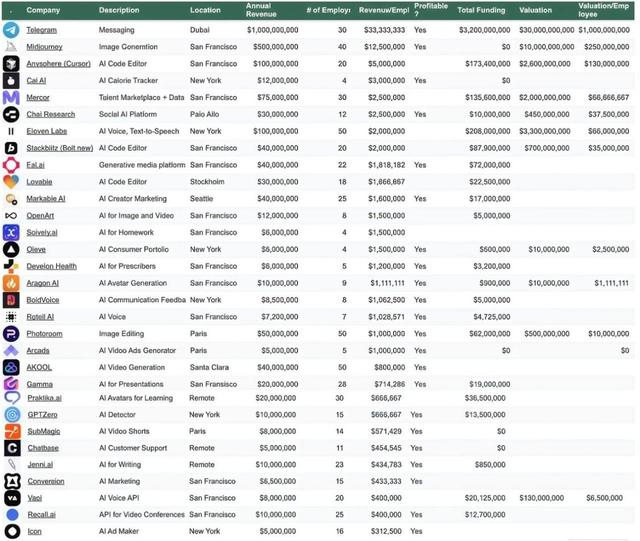
Task: Click the Telegram paper-plane logo icon
Action: tap(11, 30)
